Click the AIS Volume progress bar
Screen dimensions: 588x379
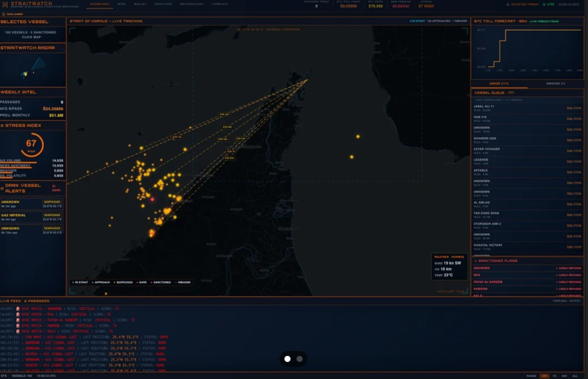coord(18,162)
